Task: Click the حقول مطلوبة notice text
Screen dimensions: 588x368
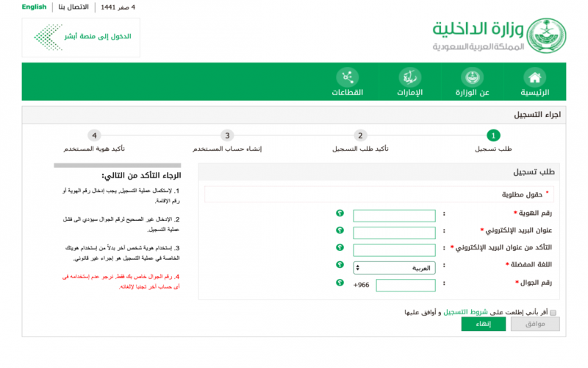Action: (522, 194)
